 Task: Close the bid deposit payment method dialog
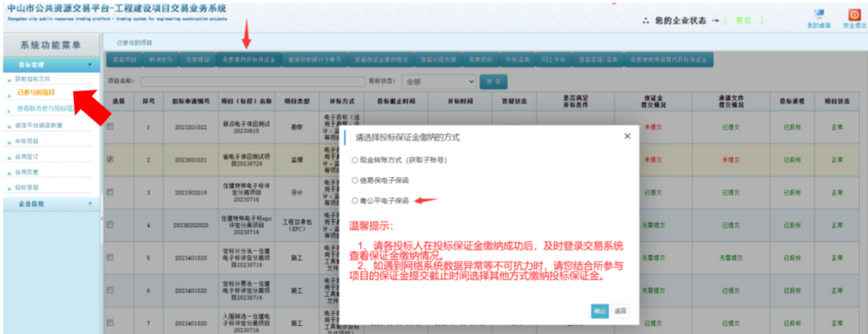point(627,136)
